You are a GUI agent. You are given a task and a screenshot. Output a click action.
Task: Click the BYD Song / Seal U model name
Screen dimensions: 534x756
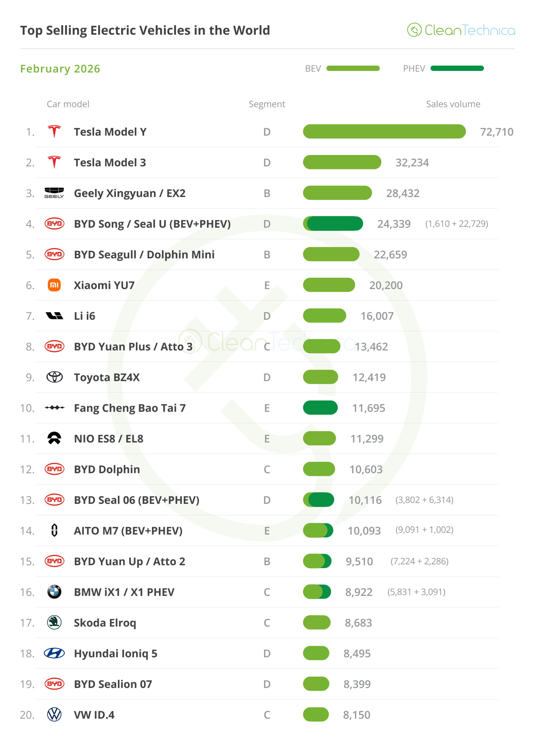152,224
